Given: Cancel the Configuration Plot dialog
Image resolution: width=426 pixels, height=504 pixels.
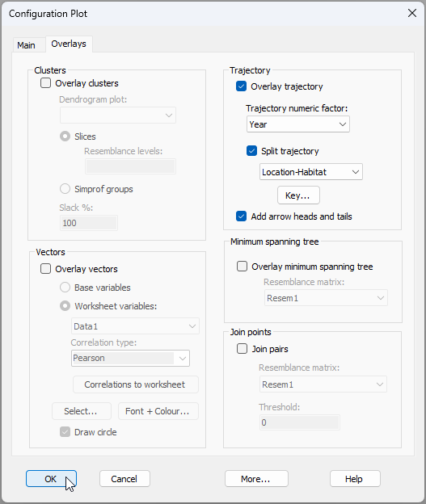Looking at the screenshot, I should [124, 479].
